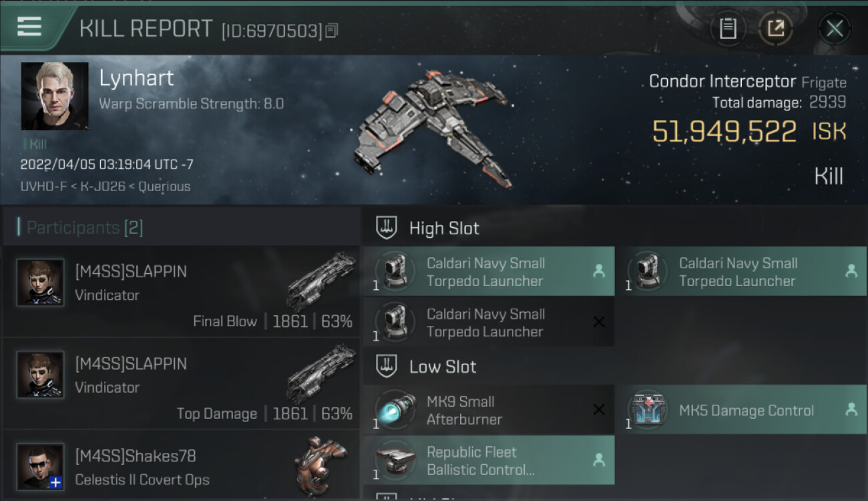The width and height of the screenshot is (868, 501).
Task: Select the MK5 Damage Control icon
Action: pos(648,410)
